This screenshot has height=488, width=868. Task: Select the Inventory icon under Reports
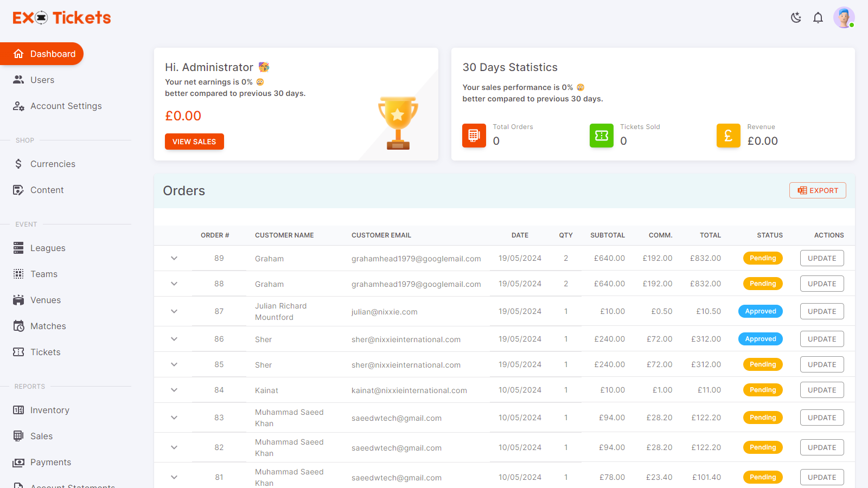(x=18, y=410)
